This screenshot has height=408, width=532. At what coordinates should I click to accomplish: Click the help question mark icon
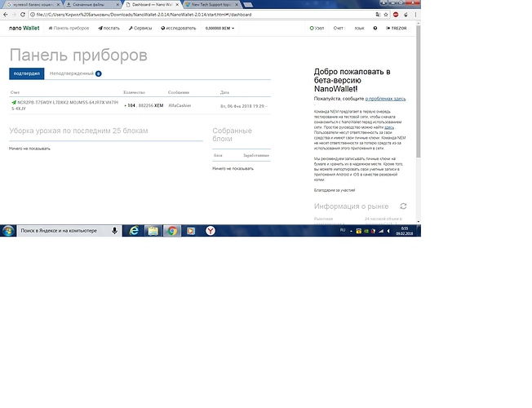pyautogui.click(x=375, y=29)
